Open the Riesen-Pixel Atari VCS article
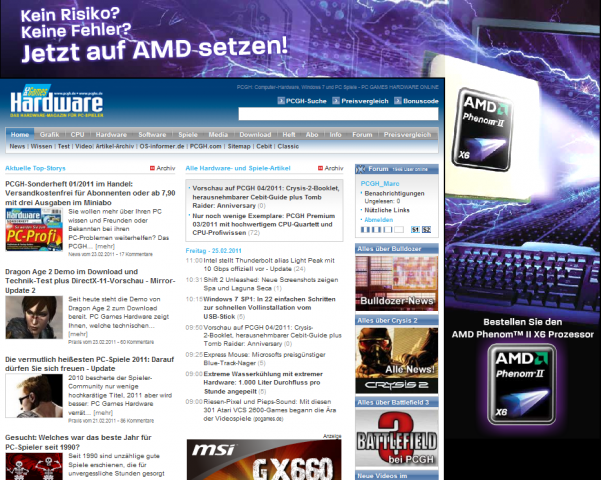The height and width of the screenshot is (480, 601). [x=270, y=410]
